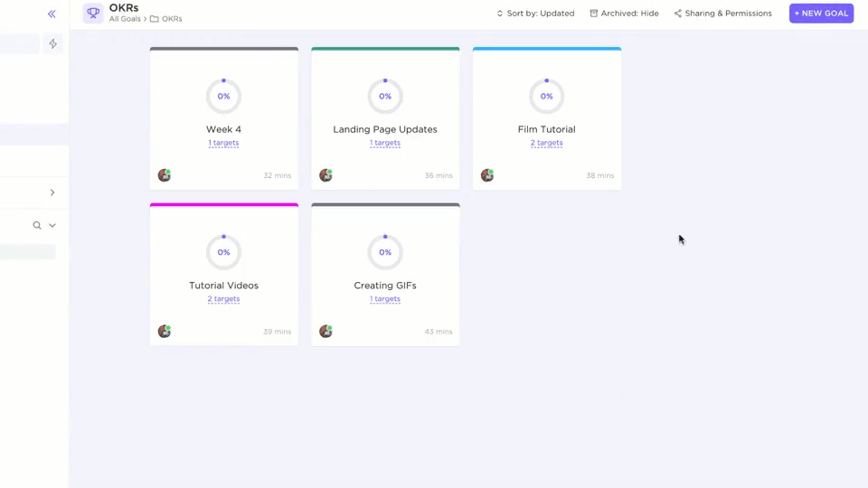Click the avatar on Film Tutorial card

click(x=487, y=175)
